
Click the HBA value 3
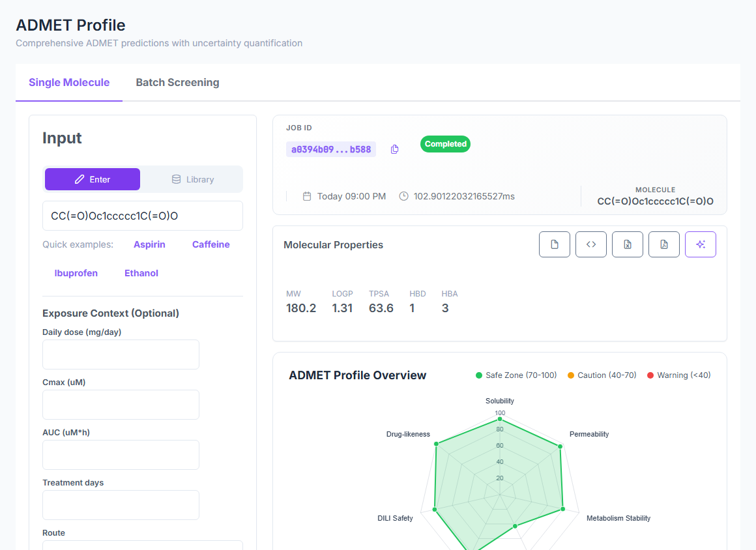pos(445,308)
